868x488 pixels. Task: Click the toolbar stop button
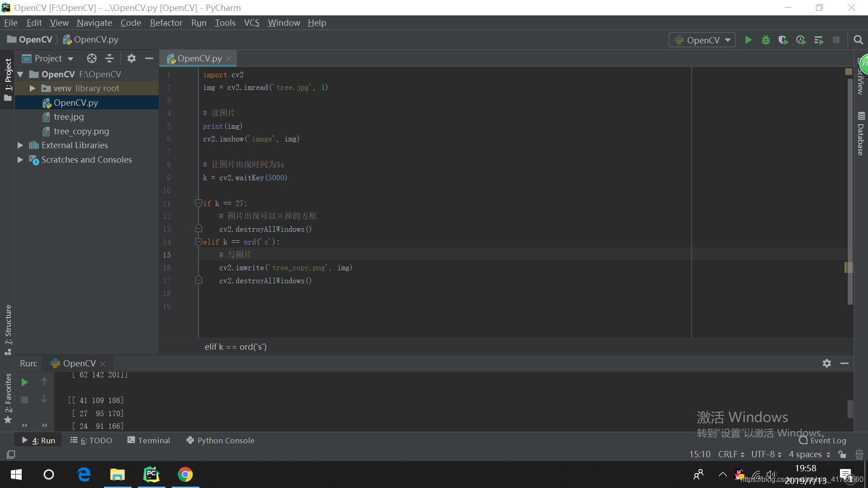point(836,40)
